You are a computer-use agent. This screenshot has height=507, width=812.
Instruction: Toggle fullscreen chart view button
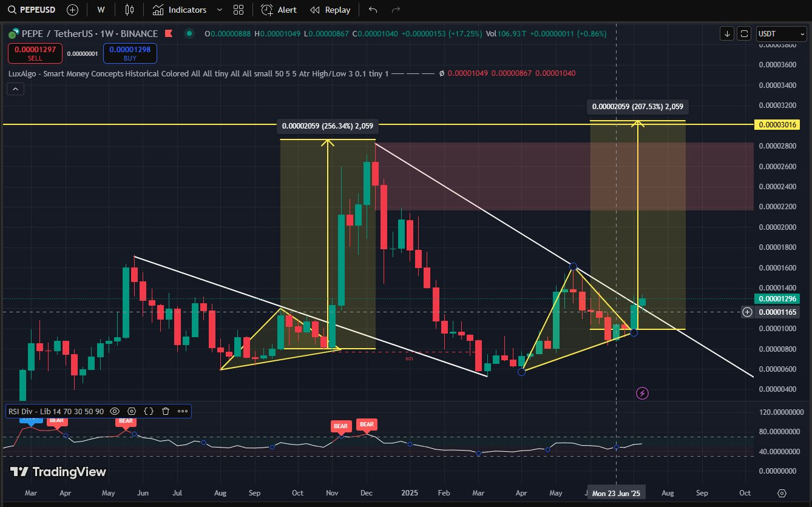point(745,34)
